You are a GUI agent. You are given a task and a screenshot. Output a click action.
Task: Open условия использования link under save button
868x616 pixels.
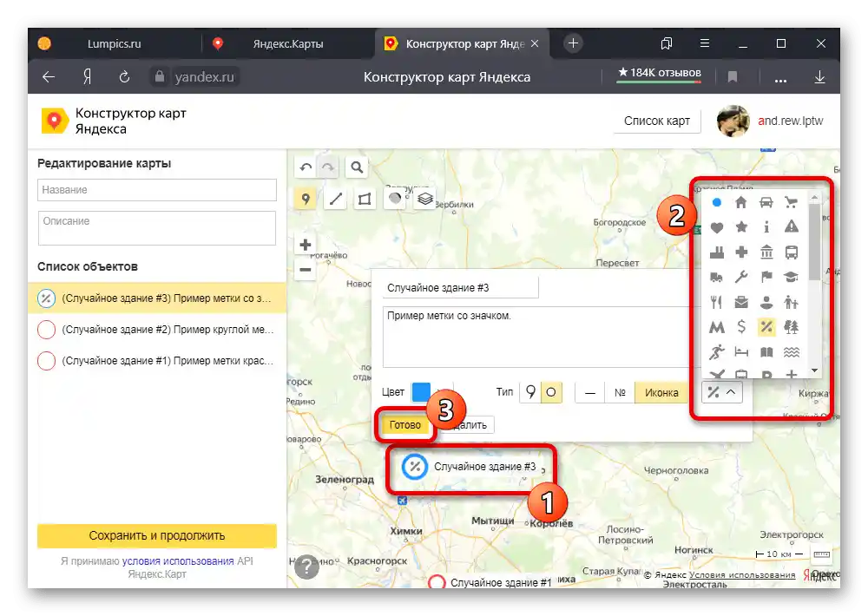(178, 561)
